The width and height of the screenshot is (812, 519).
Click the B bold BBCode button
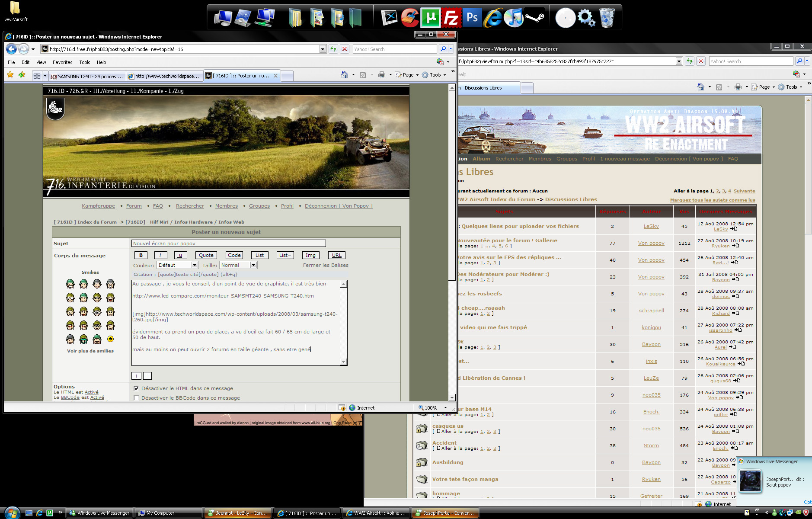[141, 255]
